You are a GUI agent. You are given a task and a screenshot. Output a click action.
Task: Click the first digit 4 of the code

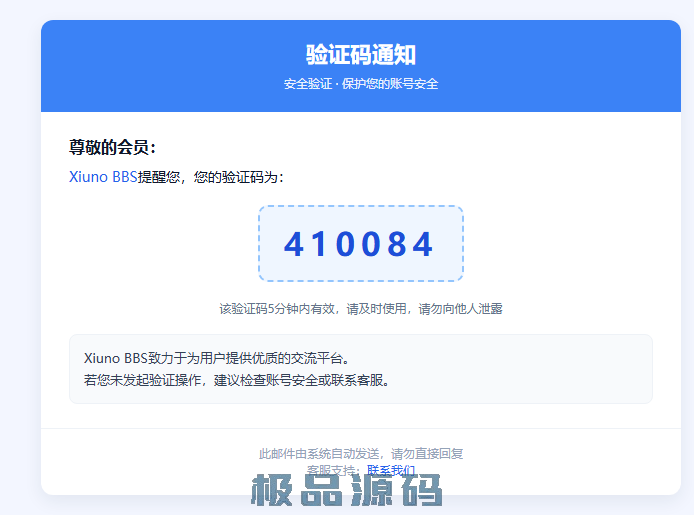coord(295,244)
